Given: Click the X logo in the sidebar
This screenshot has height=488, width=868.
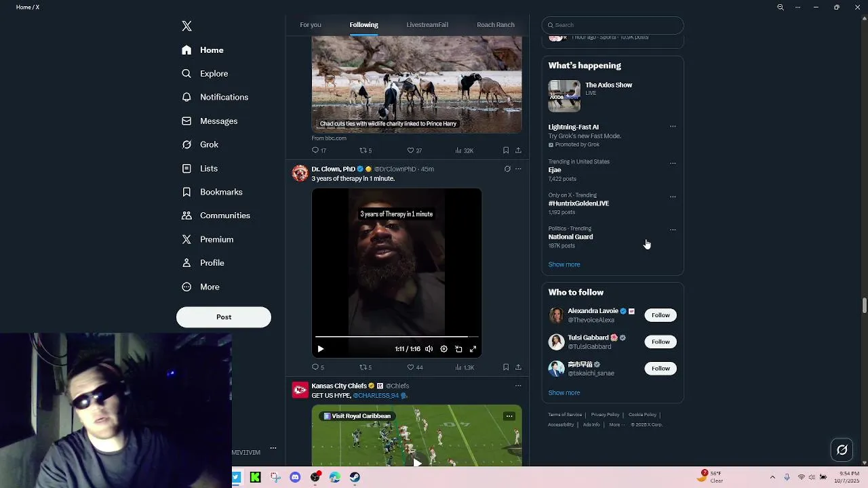Looking at the screenshot, I should tap(187, 26).
